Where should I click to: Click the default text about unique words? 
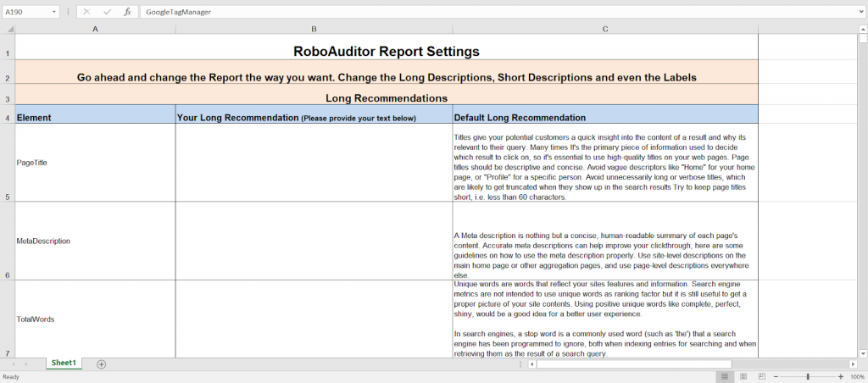(605, 319)
